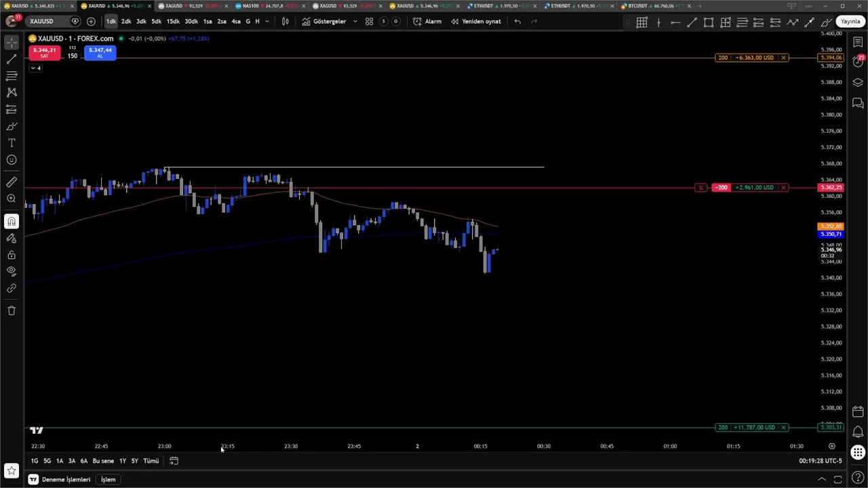Toggle hide all drawings eye icon

click(x=12, y=271)
